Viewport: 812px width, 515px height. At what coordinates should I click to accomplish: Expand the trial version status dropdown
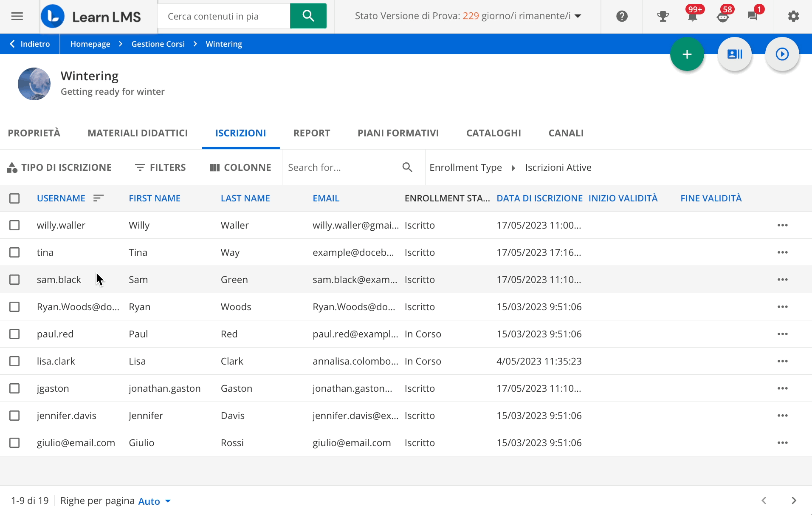(468, 16)
